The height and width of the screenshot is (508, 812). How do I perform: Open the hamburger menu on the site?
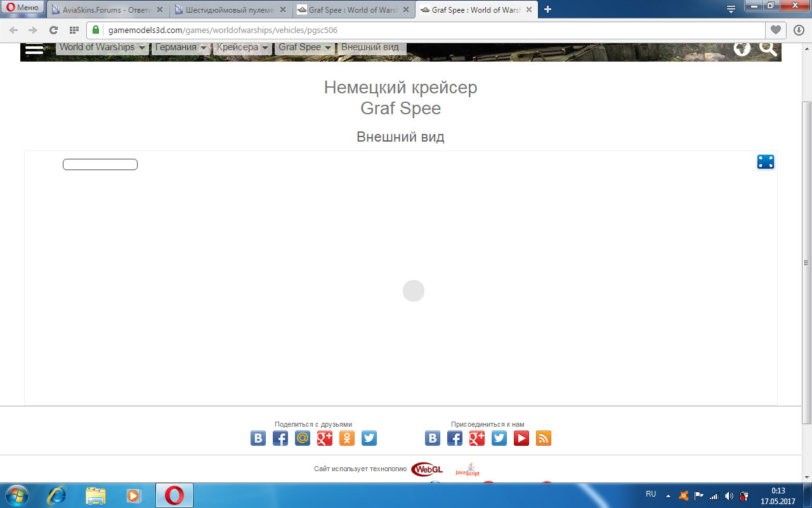coord(34,49)
